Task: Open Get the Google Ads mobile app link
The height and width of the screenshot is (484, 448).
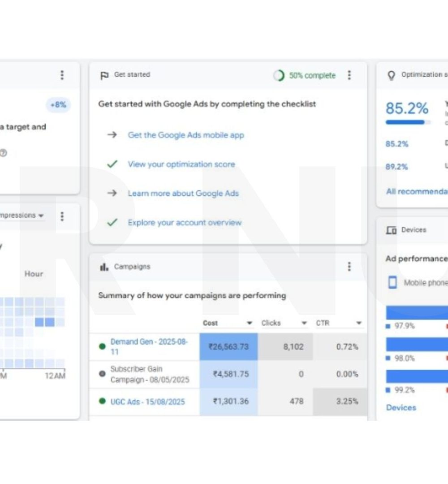Action: pos(186,135)
